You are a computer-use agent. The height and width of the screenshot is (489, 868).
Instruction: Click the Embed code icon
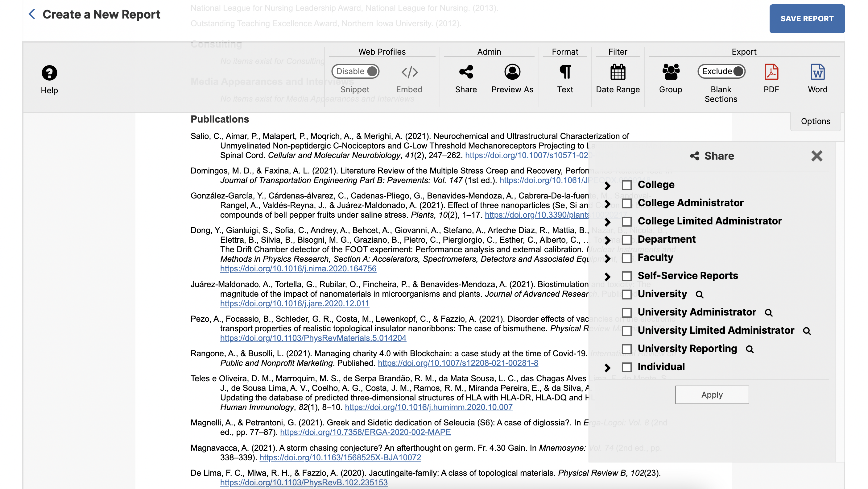coord(409,72)
